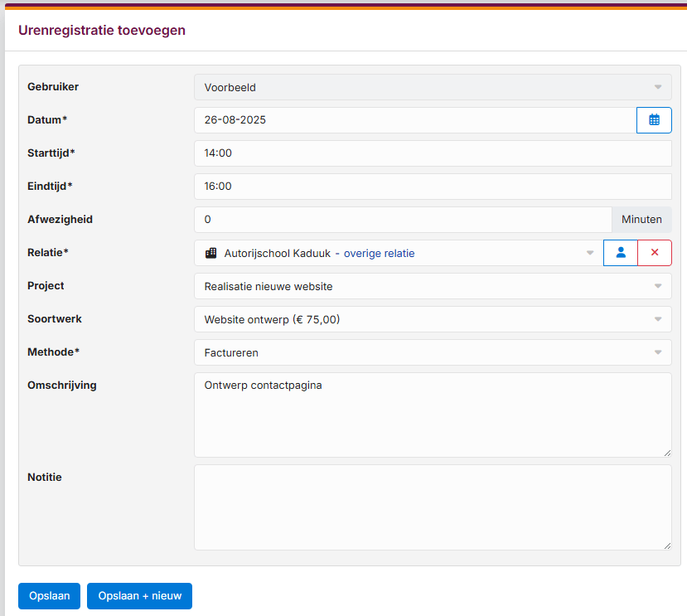
Task: Focus the Eindtijd field 16:00
Action: tap(433, 187)
